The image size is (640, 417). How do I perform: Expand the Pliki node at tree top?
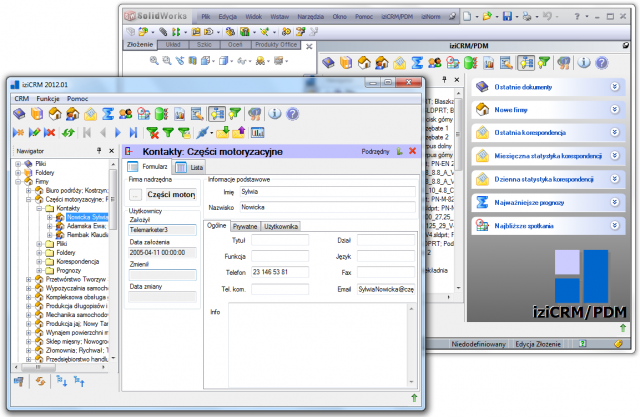pyautogui.click(x=18, y=164)
